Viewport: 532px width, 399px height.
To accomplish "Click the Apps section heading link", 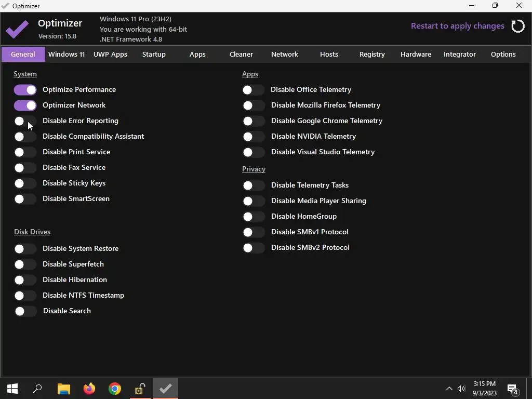I will coord(250,74).
